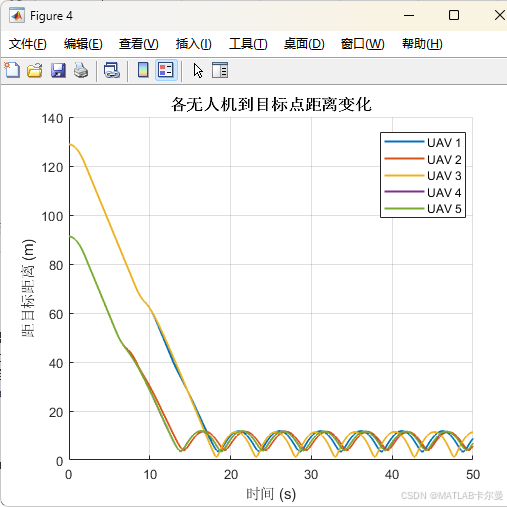The width and height of the screenshot is (507, 507).
Task: Click the Print Figure printer icon
Action: (x=81, y=70)
